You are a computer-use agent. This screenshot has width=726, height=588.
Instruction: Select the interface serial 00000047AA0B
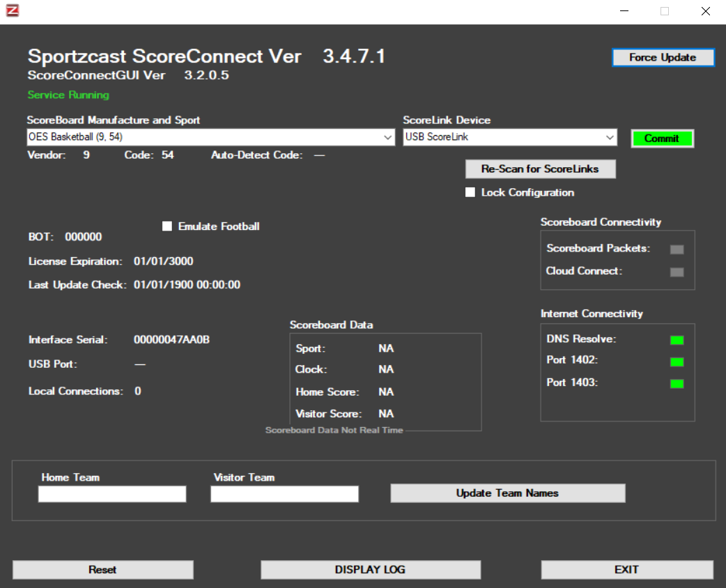coord(172,340)
